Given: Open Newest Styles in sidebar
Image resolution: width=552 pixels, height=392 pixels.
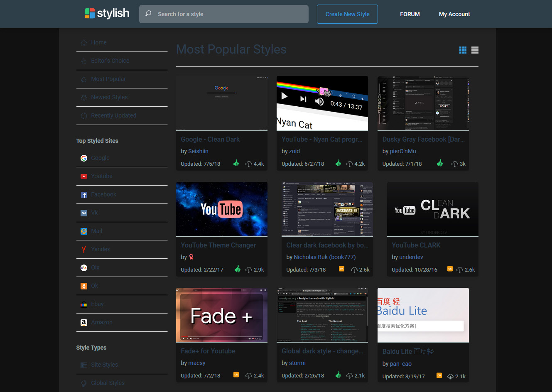Looking at the screenshot, I should (109, 97).
